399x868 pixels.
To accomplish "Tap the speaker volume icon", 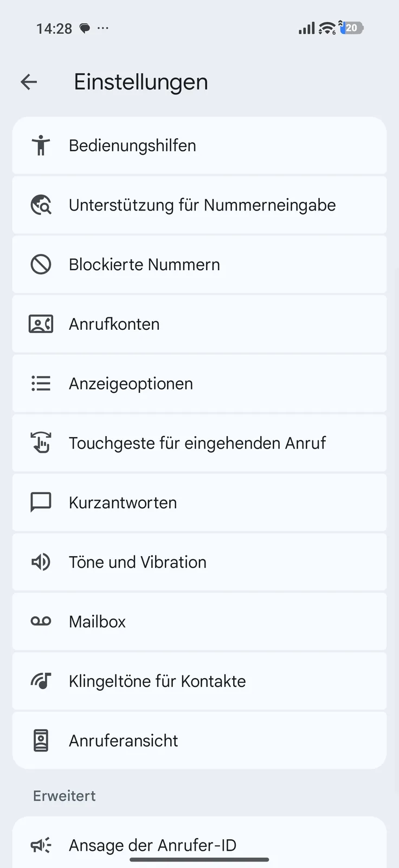I will click(x=41, y=562).
